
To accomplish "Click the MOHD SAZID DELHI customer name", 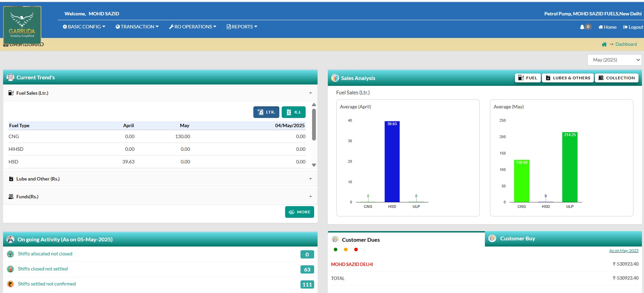I will (x=352, y=264).
